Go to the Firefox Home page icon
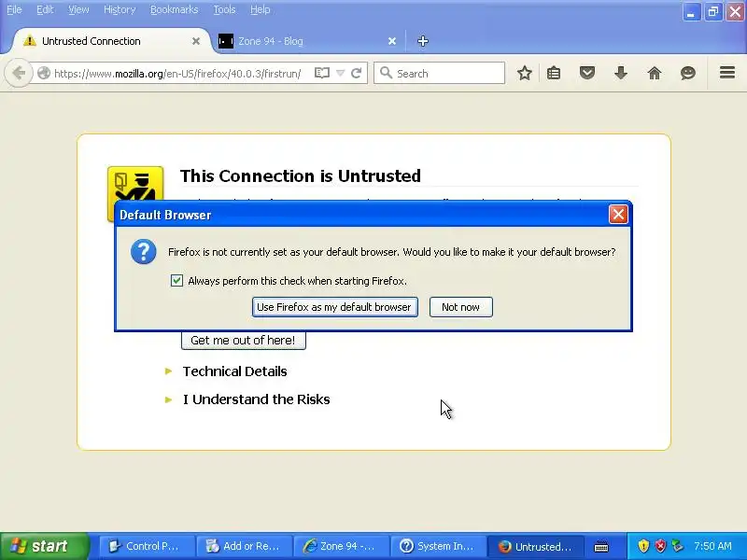 tap(655, 73)
